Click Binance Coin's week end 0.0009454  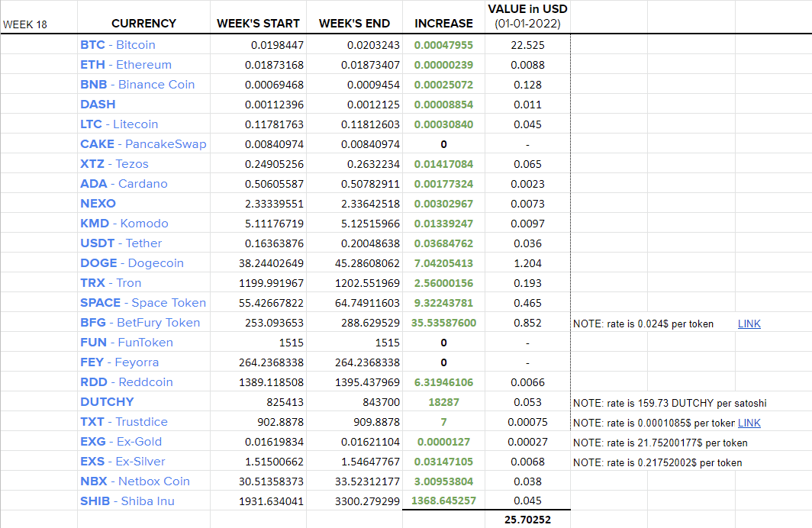pyautogui.click(x=373, y=85)
